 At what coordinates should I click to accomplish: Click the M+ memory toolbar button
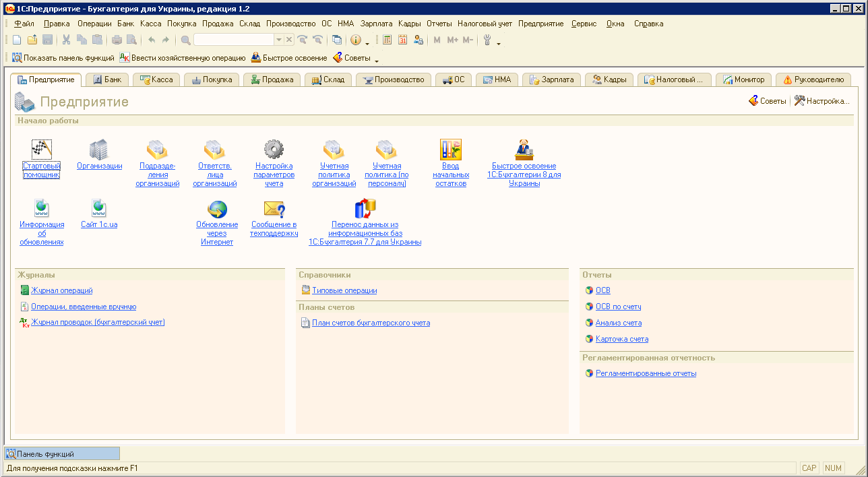pos(452,40)
